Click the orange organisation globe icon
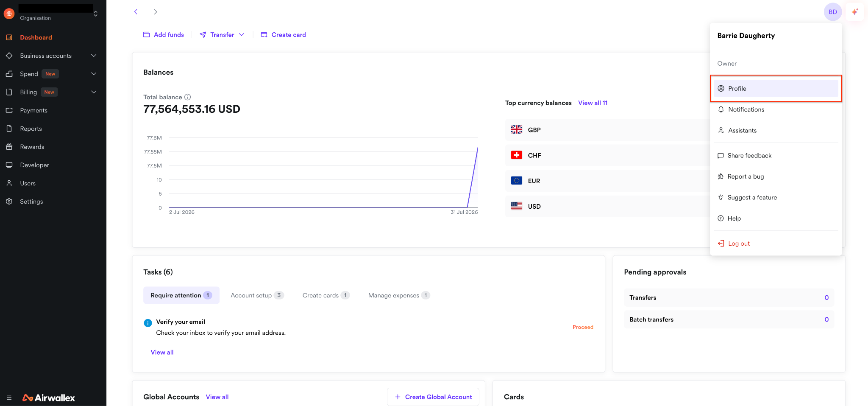 click(9, 14)
